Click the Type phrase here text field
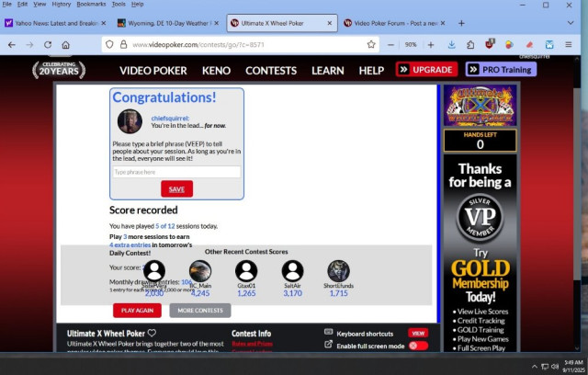588x375 pixels. click(x=176, y=172)
